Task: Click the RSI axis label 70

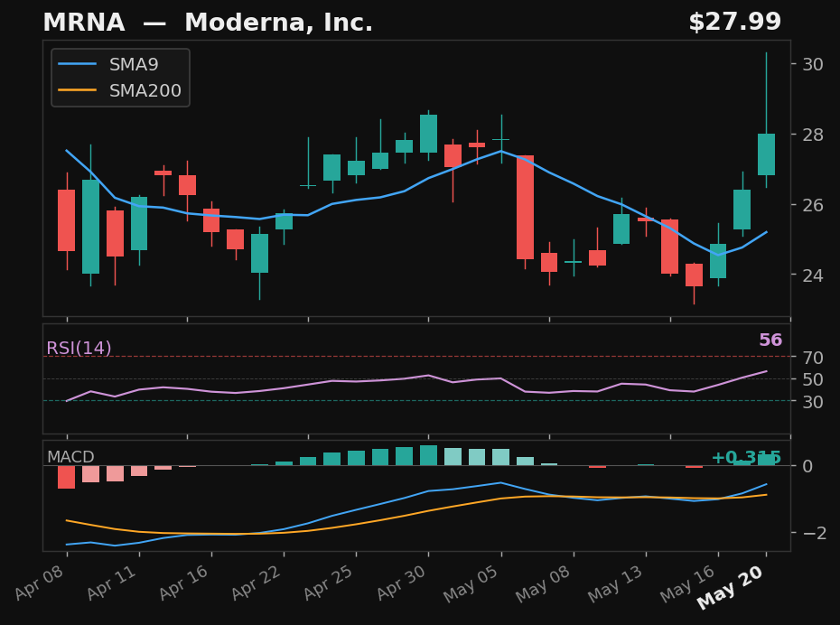Action: (813, 358)
